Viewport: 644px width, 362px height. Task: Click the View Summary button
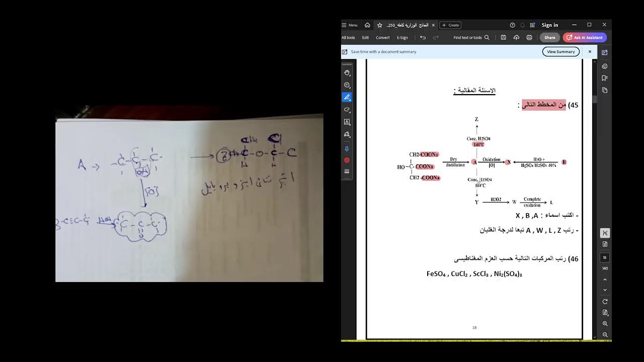pos(561,52)
